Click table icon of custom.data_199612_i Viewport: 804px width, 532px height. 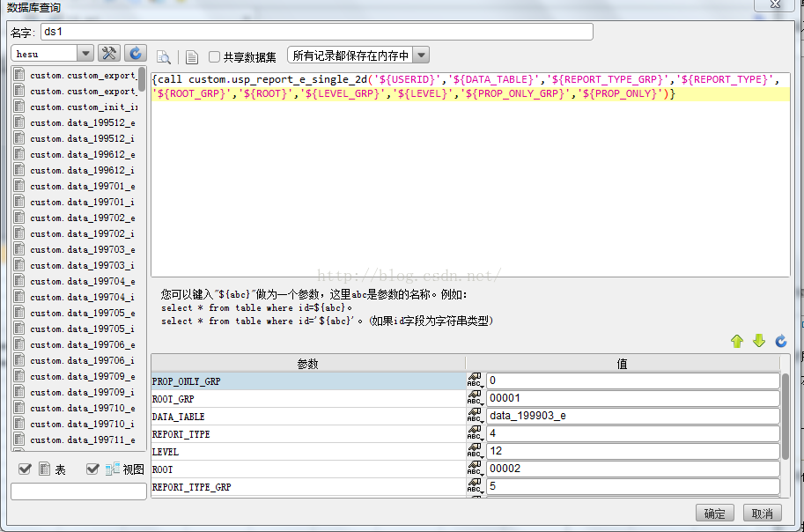coord(19,170)
